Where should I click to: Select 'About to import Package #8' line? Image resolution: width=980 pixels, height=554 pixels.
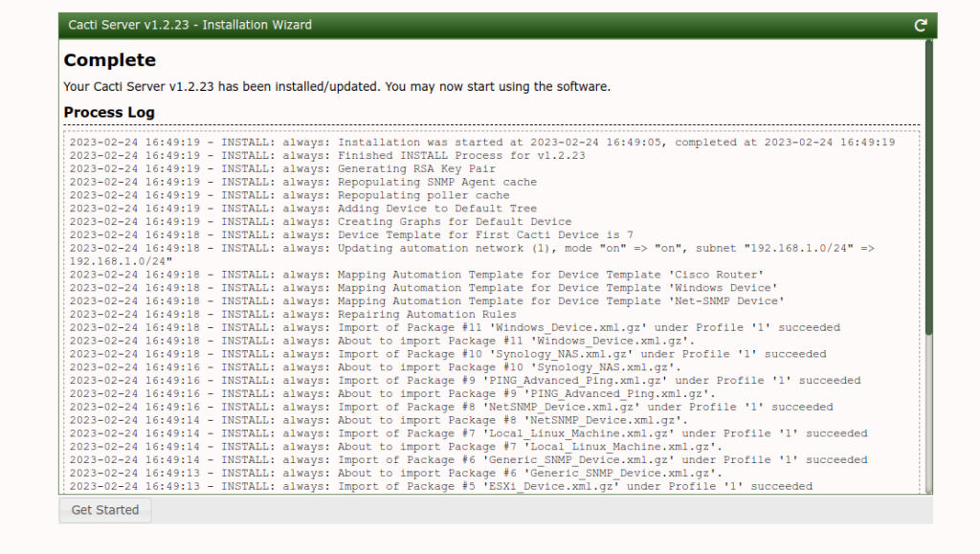pos(379,420)
